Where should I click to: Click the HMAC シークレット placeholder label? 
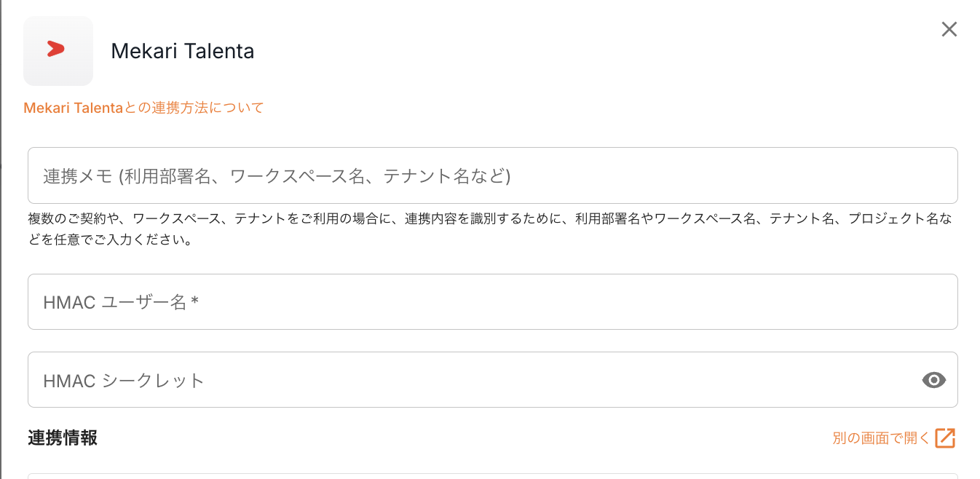pyautogui.click(x=124, y=380)
